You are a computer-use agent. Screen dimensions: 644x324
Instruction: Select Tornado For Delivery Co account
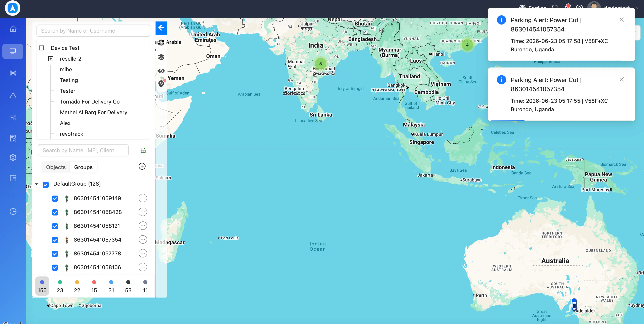click(x=90, y=102)
